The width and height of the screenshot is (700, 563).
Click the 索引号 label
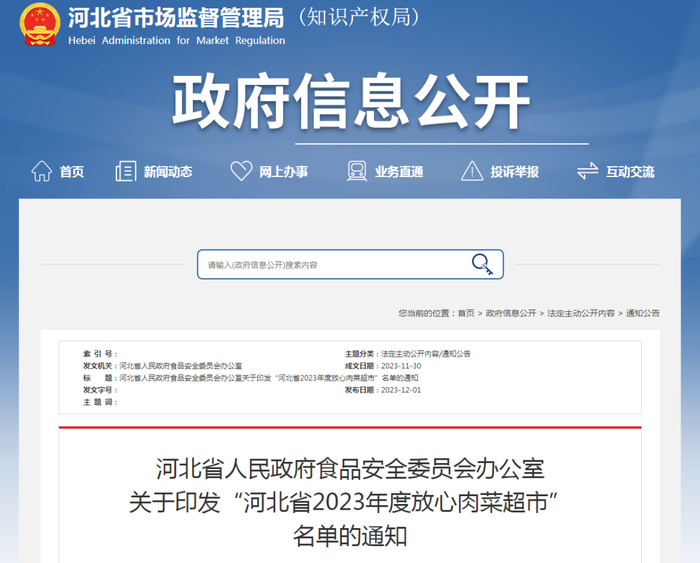100,354
